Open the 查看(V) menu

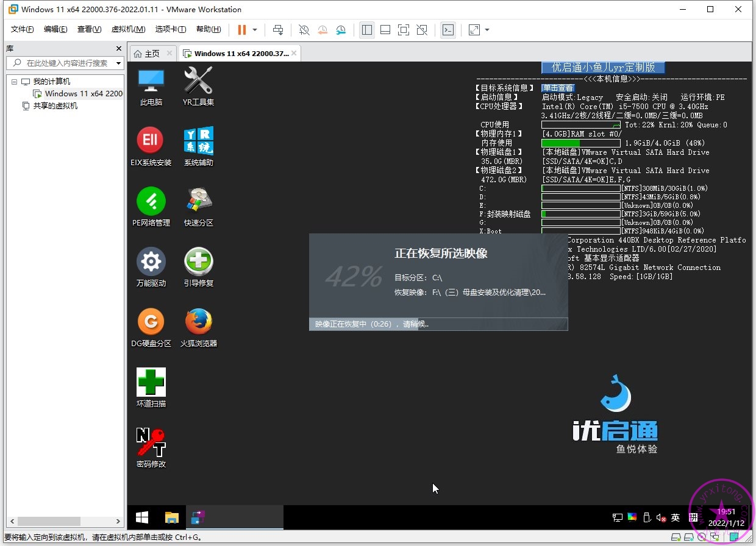(x=89, y=29)
